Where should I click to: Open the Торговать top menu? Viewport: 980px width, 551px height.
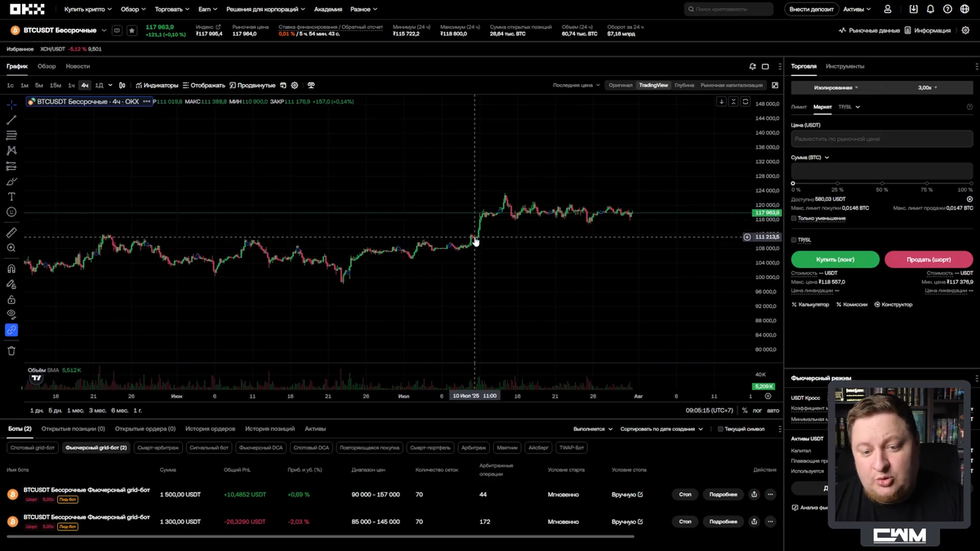(x=171, y=9)
